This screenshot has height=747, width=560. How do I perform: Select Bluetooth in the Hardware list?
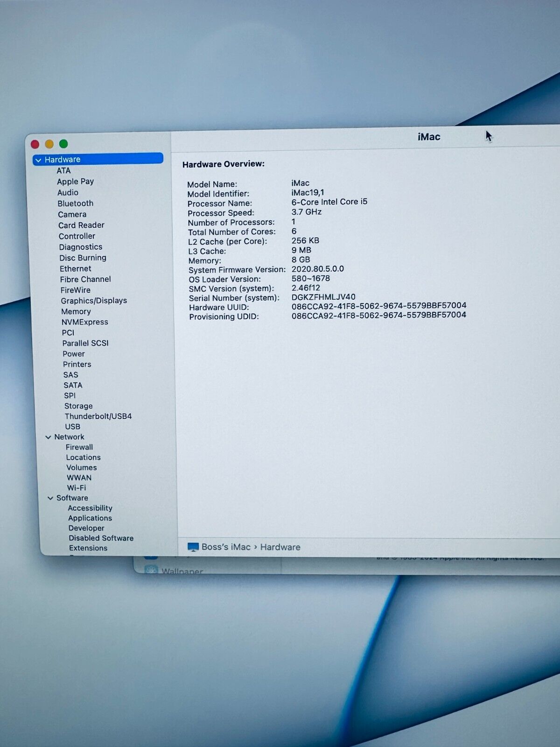pos(76,204)
